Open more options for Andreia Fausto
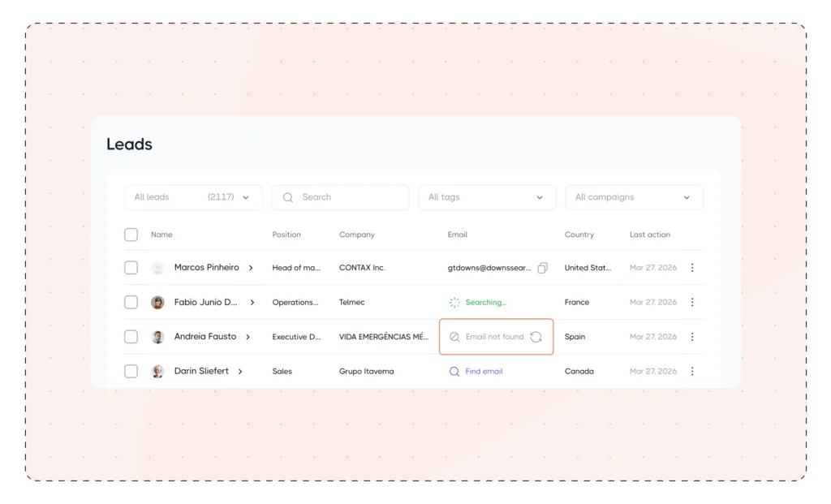 tap(692, 337)
